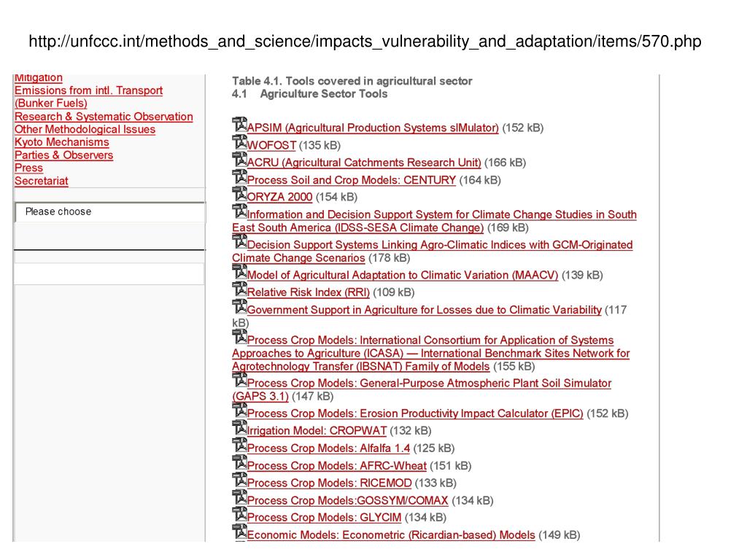
Task: Click PDF icon for ICASA IBSNAT models
Action: coord(239,337)
